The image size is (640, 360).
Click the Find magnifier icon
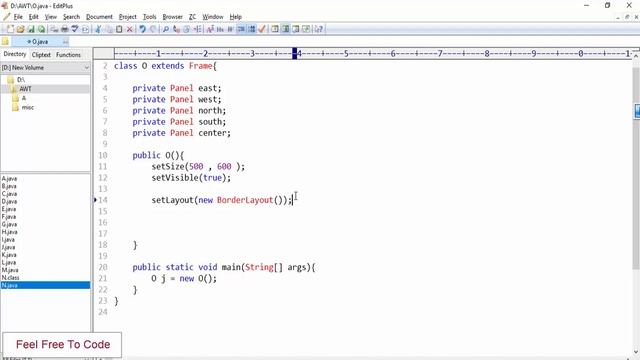point(166,29)
